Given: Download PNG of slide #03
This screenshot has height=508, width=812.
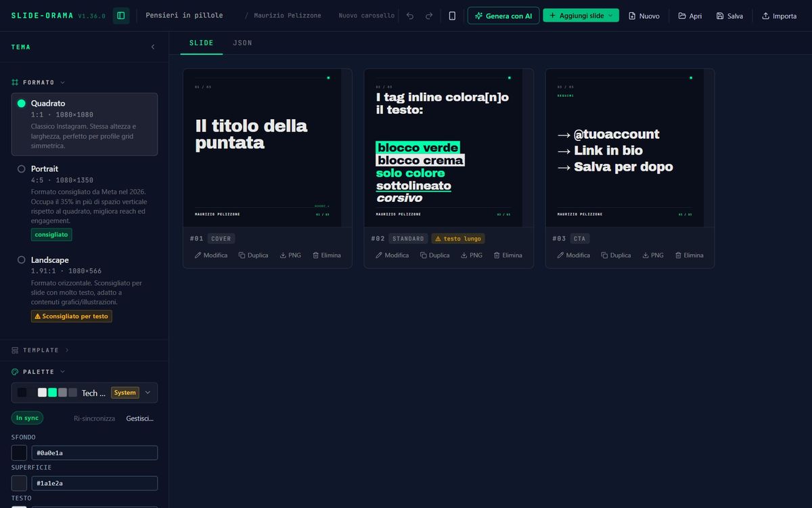Looking at the screenshot, I should pos(652,255).
